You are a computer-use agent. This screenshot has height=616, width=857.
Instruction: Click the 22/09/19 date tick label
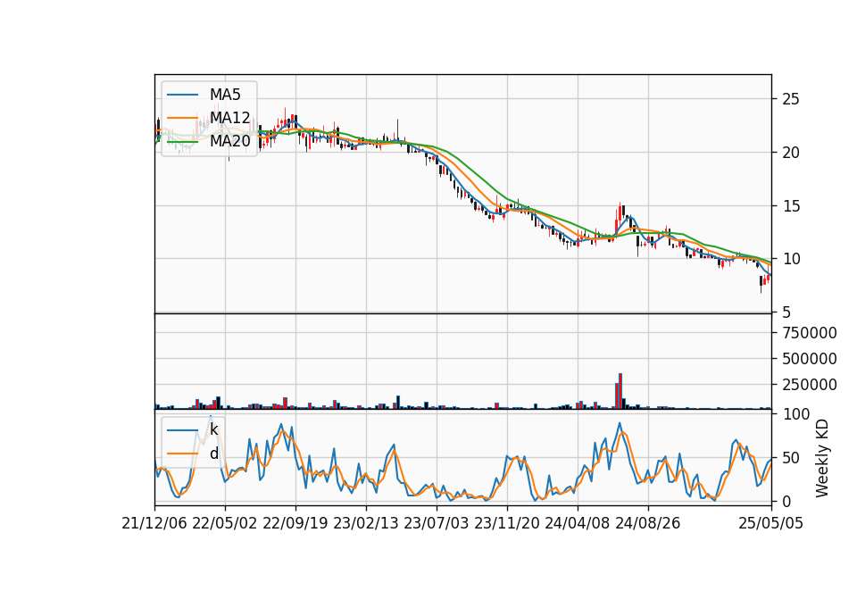[295, 523]
